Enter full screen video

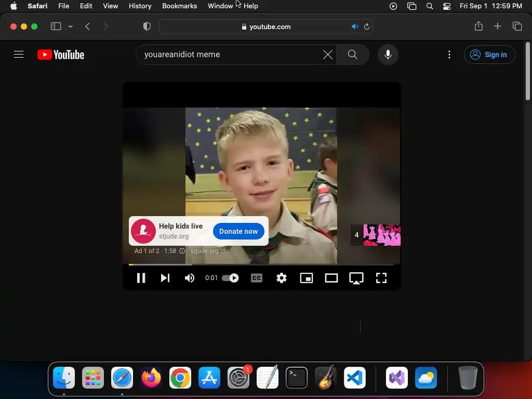(381, 278)
